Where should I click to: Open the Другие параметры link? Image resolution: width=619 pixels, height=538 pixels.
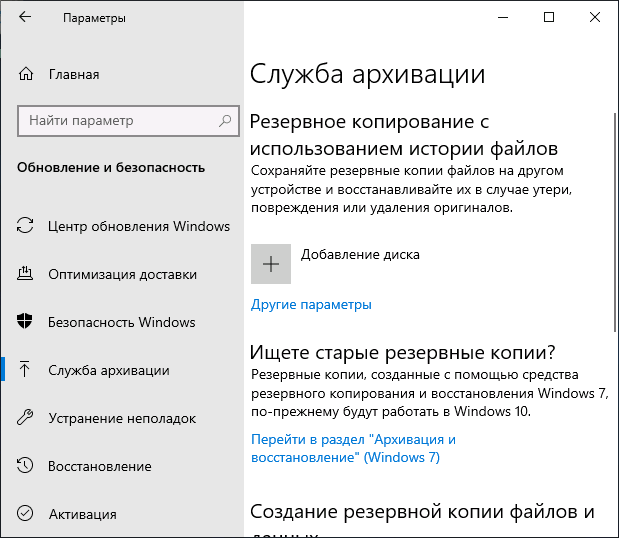point(311,305)
